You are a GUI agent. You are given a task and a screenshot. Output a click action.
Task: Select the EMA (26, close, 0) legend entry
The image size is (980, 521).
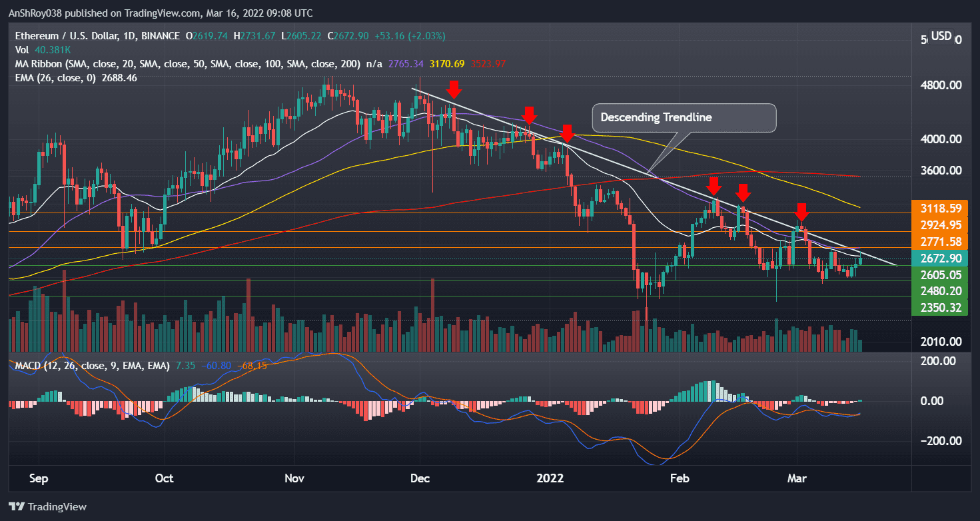pyautogui.click(x=57, y=77)
